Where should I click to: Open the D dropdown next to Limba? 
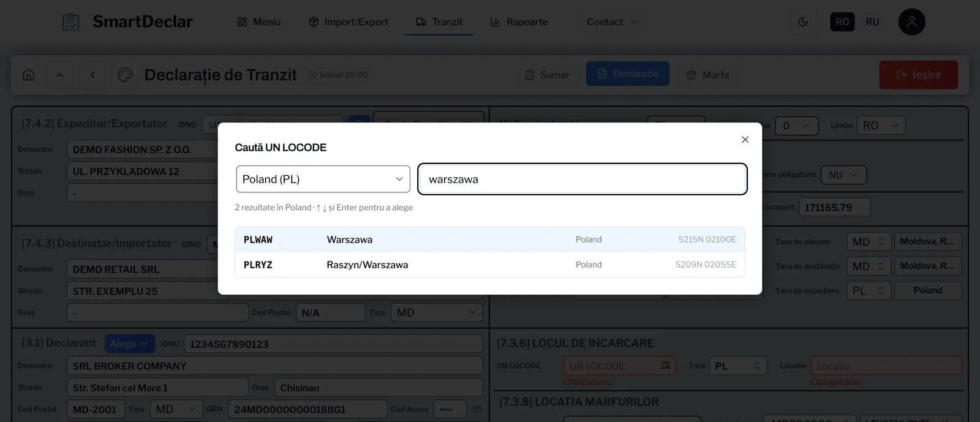pos(796,126)
